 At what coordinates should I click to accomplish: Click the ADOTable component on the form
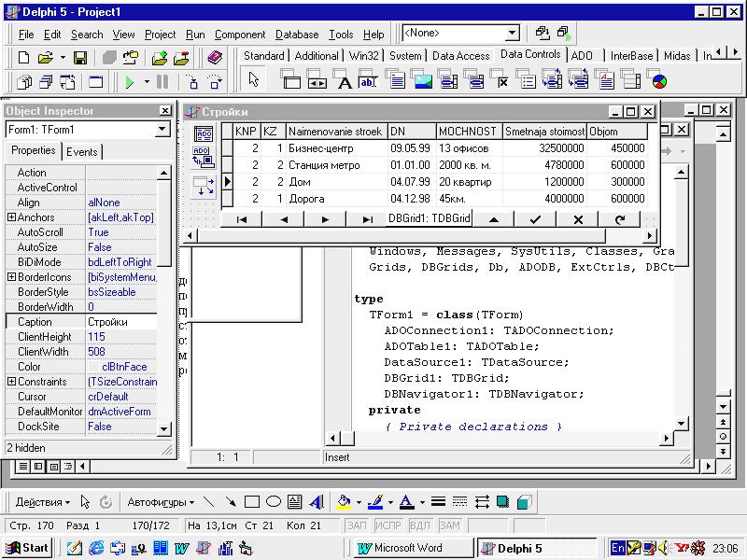(204, 158)
